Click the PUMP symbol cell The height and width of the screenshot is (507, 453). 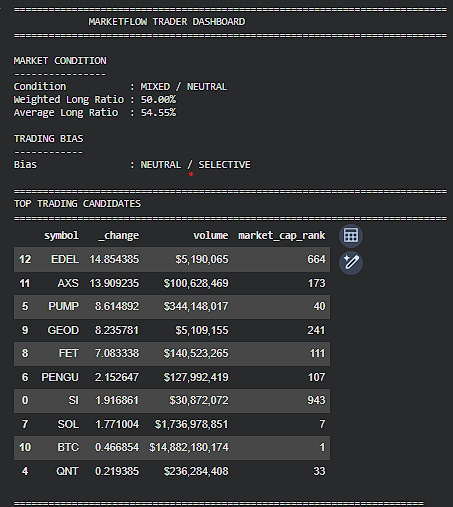(64, 306)
